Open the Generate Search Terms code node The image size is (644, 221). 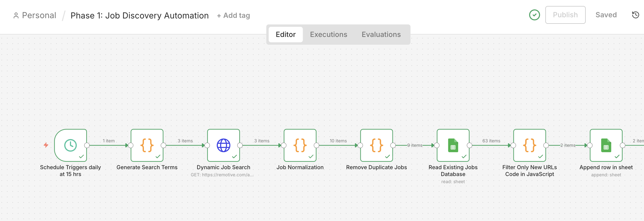point(147,145)
